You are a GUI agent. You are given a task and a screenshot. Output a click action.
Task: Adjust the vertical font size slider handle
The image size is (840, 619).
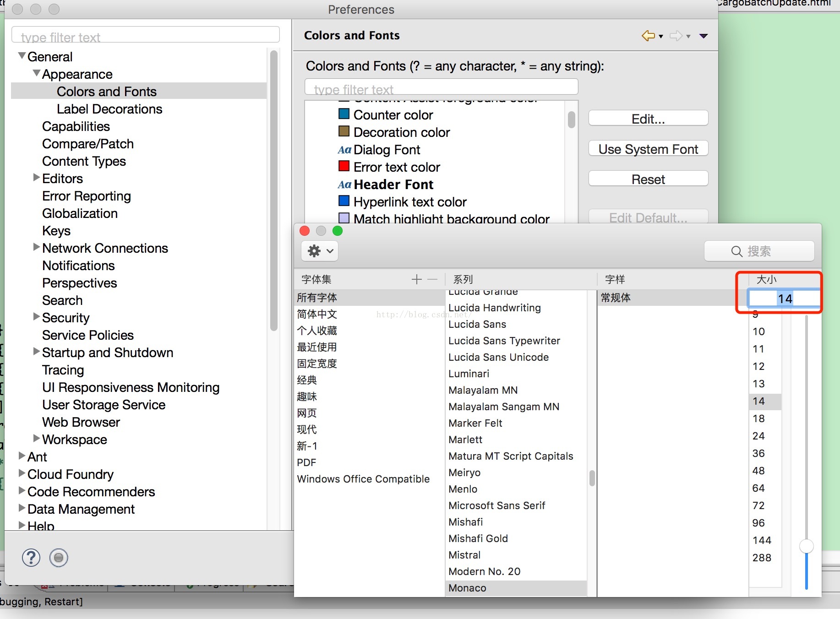[807, 546]
